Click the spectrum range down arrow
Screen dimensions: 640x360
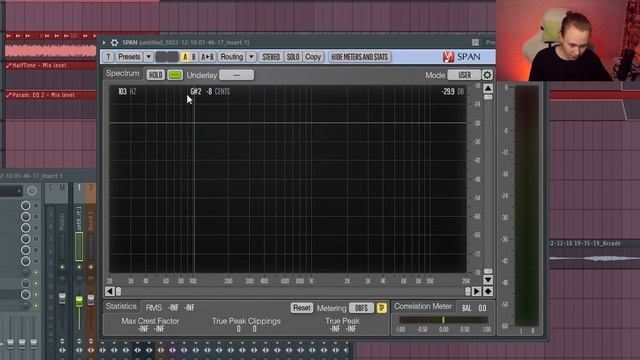pyautogui.click(x=488, y=280)
